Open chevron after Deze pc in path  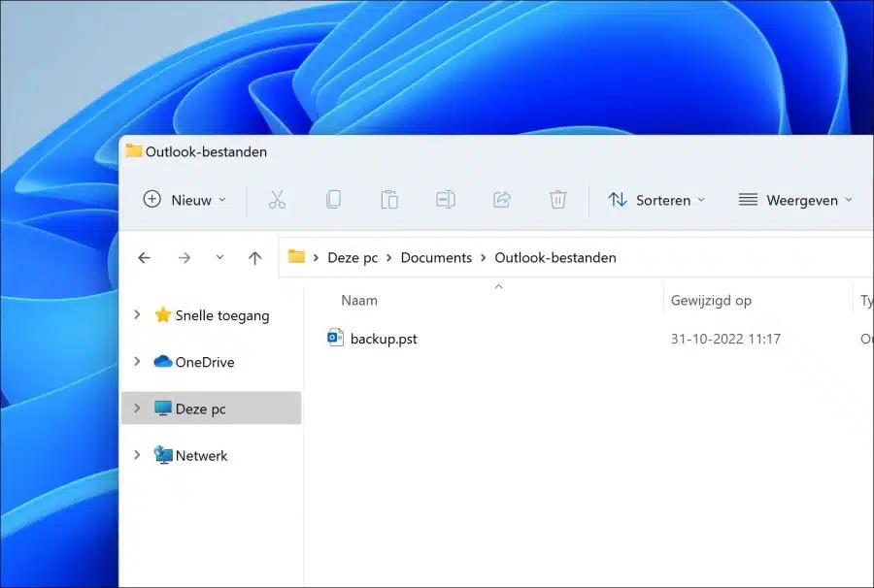[389, 258]
